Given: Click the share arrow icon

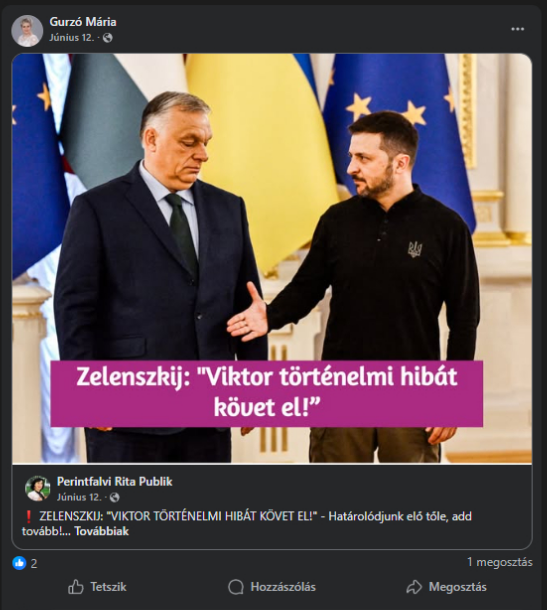Looking at the screenshot, I should click(414, 587).
